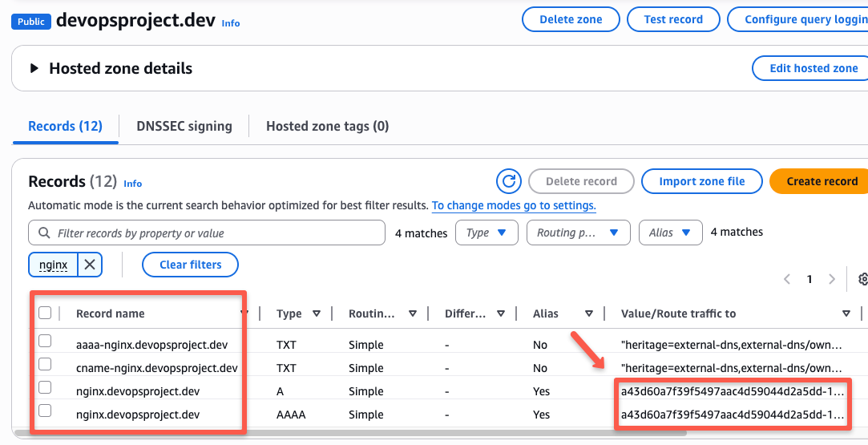Switch to DNSSEC signing tab
Screen dimensions: 868x445
coord(184,126)
